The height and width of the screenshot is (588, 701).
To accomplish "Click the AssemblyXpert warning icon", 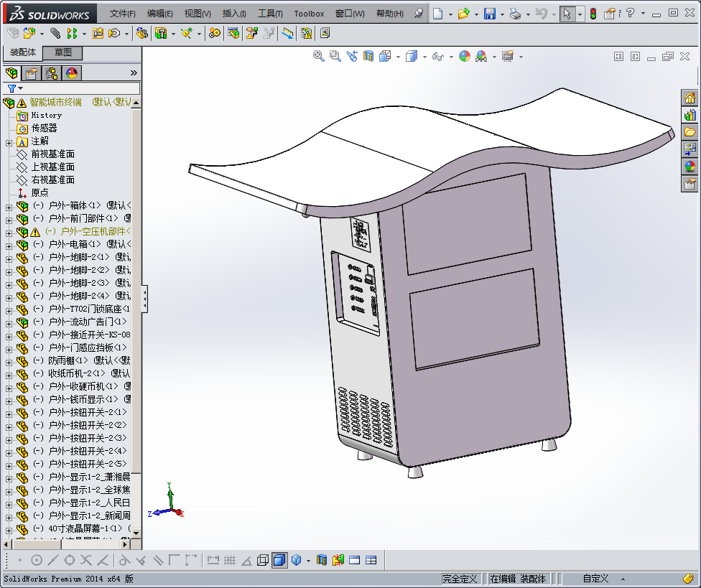I will coord(306,33).
